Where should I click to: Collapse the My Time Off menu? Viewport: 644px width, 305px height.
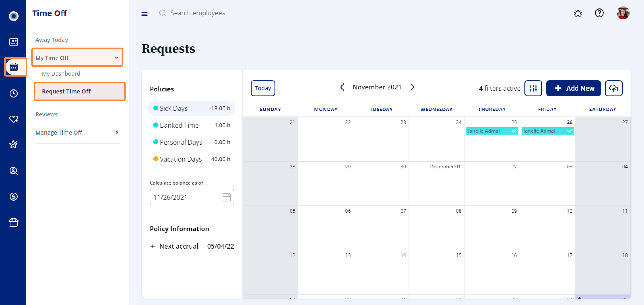(77, 58)
